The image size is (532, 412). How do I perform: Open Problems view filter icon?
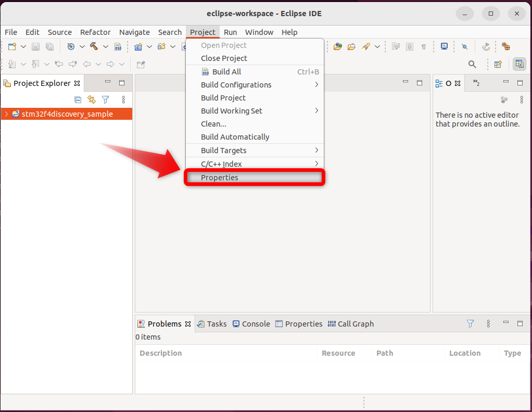(470, 323)
